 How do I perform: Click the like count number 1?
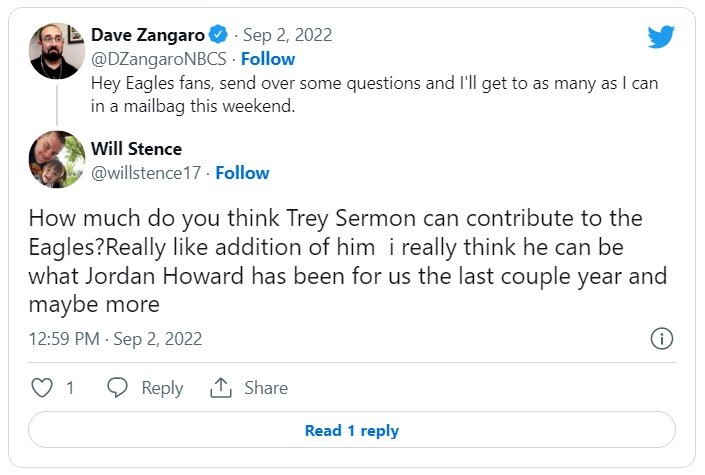click(x=70, y=388)
